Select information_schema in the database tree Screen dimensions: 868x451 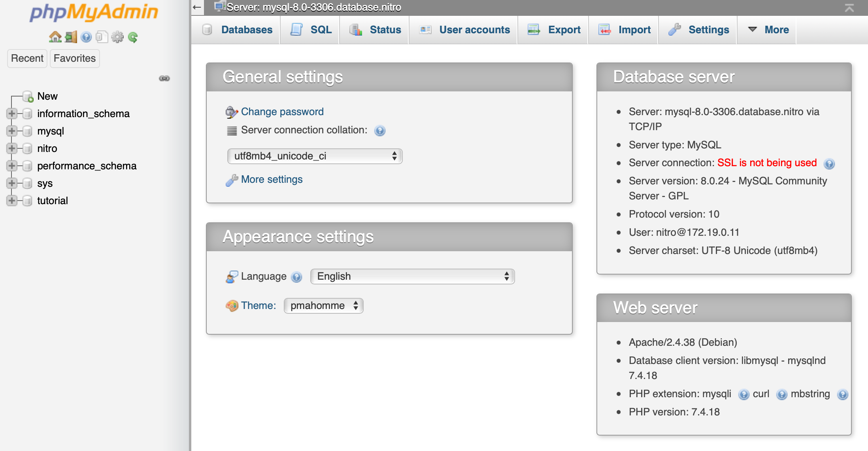(83, 114)
